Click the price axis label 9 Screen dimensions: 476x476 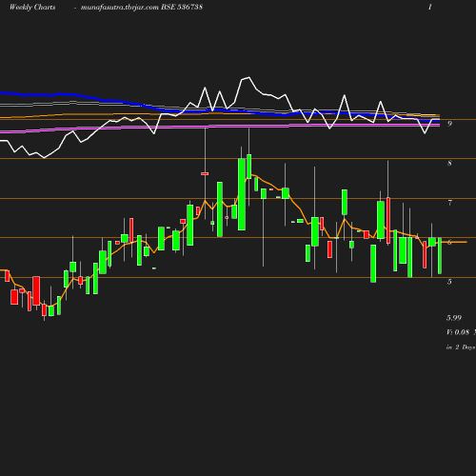click(449, 124)
